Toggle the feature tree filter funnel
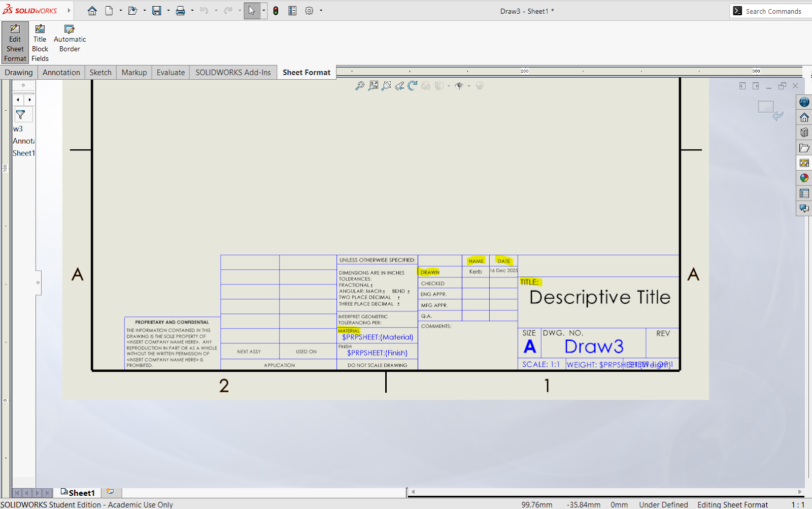The image size is (812, 509). (x=21, y=115)
